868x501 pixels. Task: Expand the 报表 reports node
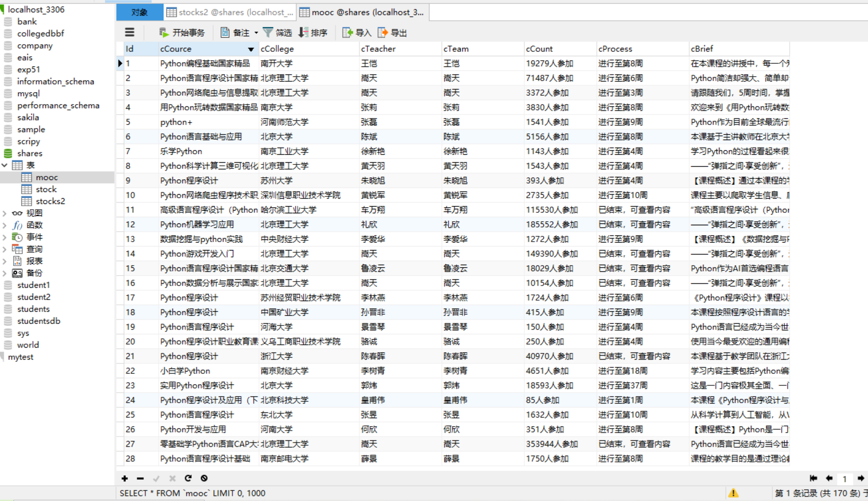(4, 261)
